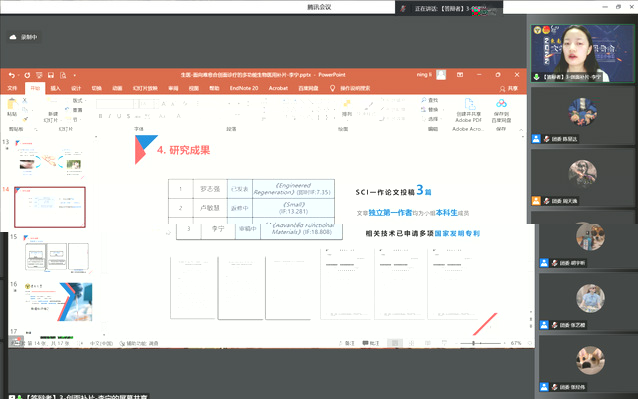Open the EndNote 20 ribbon tab
This screenshot has height=399, width=638.
244,88
